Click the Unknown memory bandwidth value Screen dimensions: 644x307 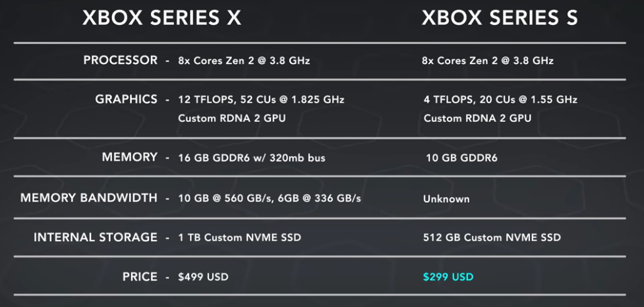click(446, 199)
